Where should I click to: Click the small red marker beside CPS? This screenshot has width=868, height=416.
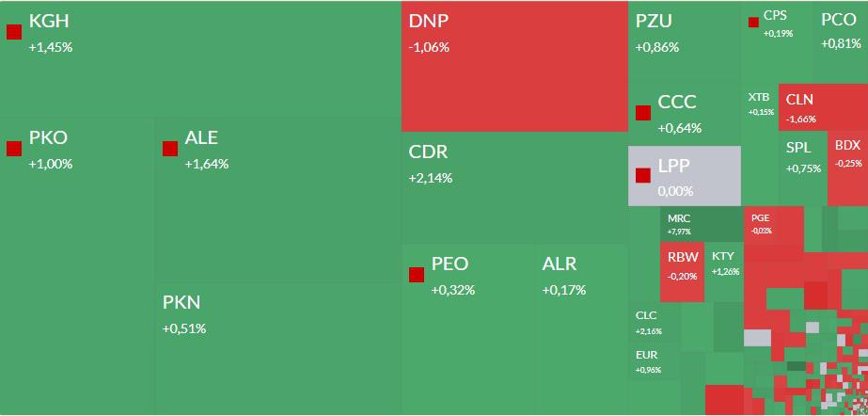point(753,23)
